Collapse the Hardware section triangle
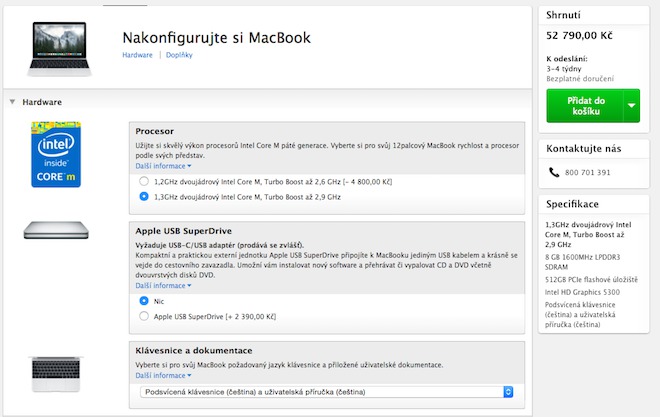This screenshot has width=660, height=417. point(11,102)
